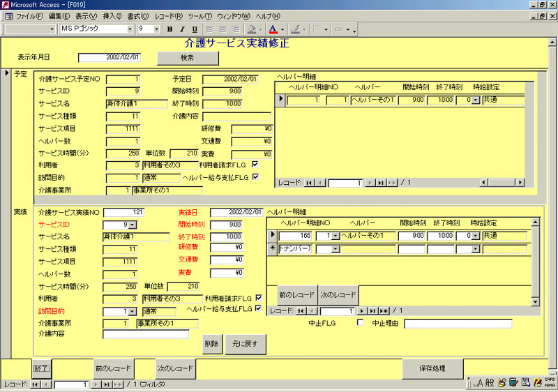This screenshot has height=392, width=558.
Task: Toggle bold formatting
Action: click(x=169, y=29)
